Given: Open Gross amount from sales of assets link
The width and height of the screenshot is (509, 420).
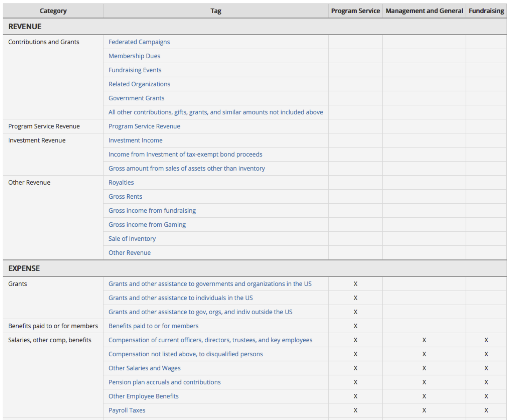Looking at the screenshot, I should click(x=186, y=168).
